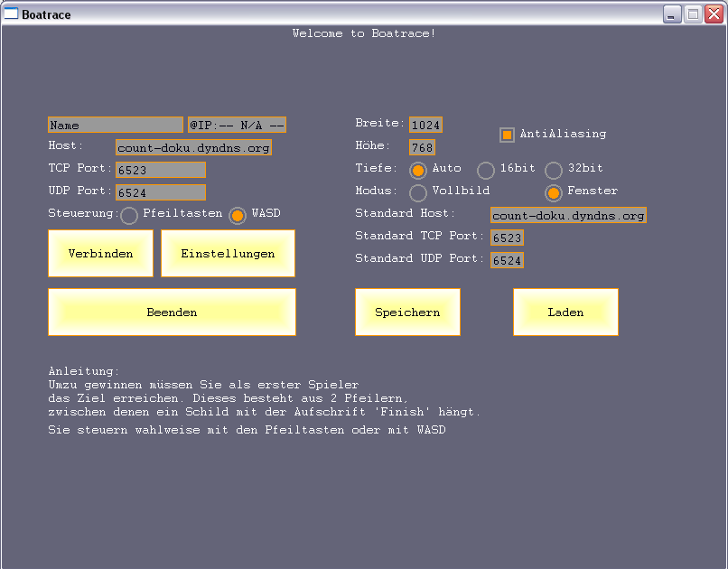This screenshot has width=728, height=569.
Task: Edit the Standard Host field
Action: click(568, 215)
